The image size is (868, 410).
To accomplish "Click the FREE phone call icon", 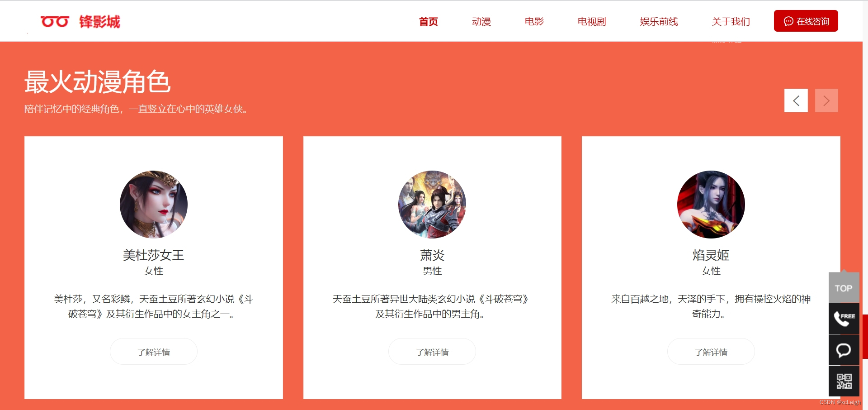I will (844, 319).
